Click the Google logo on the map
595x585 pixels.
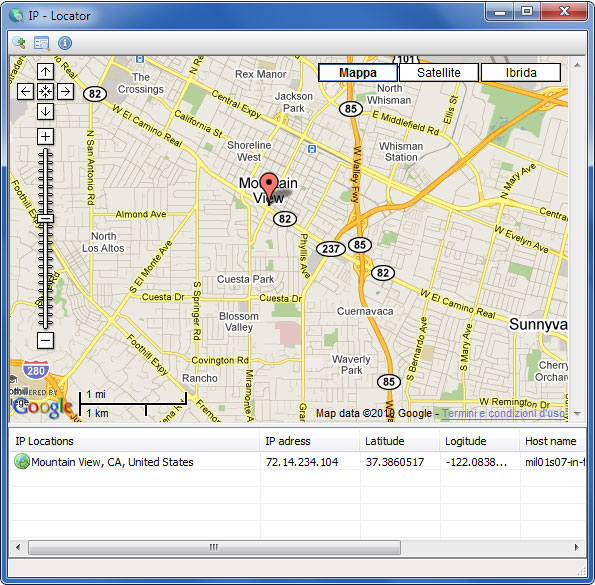[42, 407]
